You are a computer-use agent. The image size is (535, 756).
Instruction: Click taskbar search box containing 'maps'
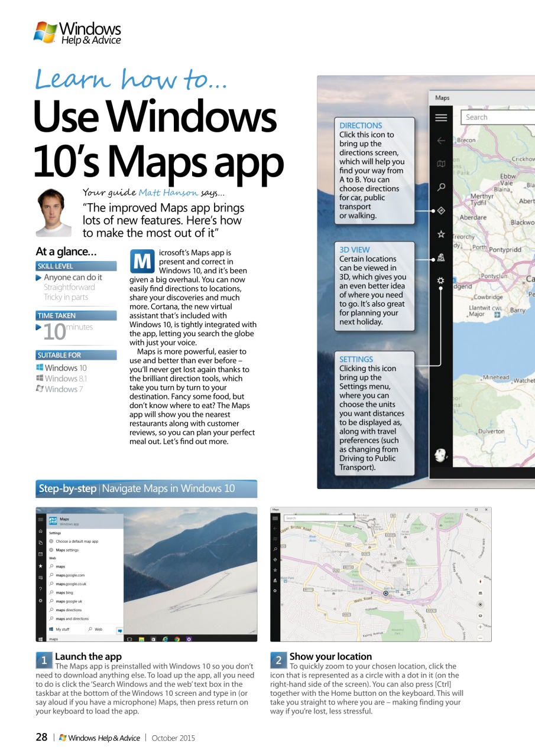coord(85,639)
